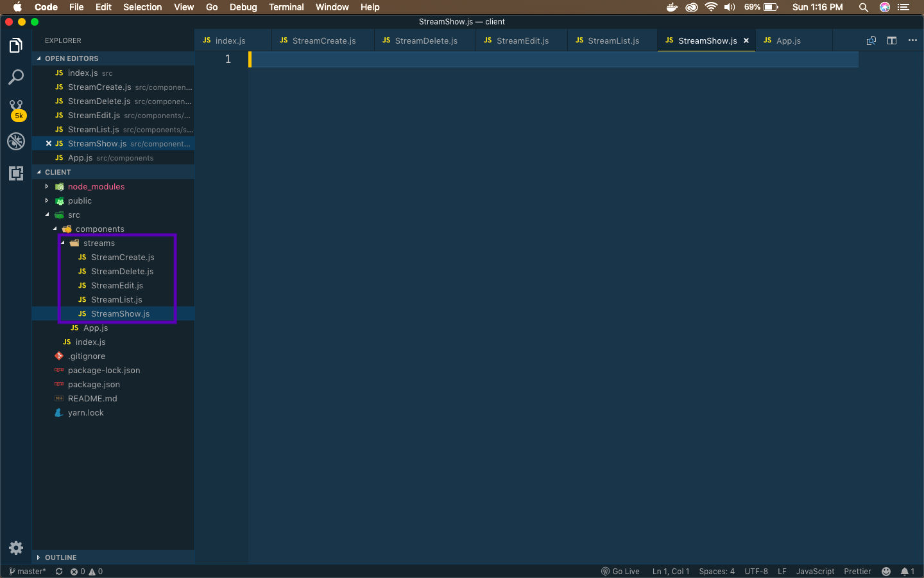Start Go Live server from status bar
This screenshot has height=578, width=924.
[x=620, y=572]
